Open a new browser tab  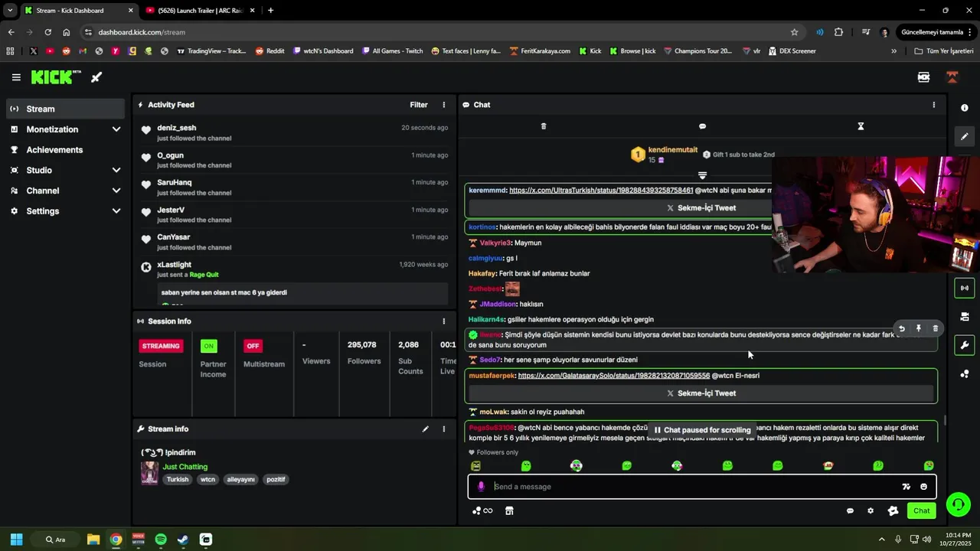point(270,10)
